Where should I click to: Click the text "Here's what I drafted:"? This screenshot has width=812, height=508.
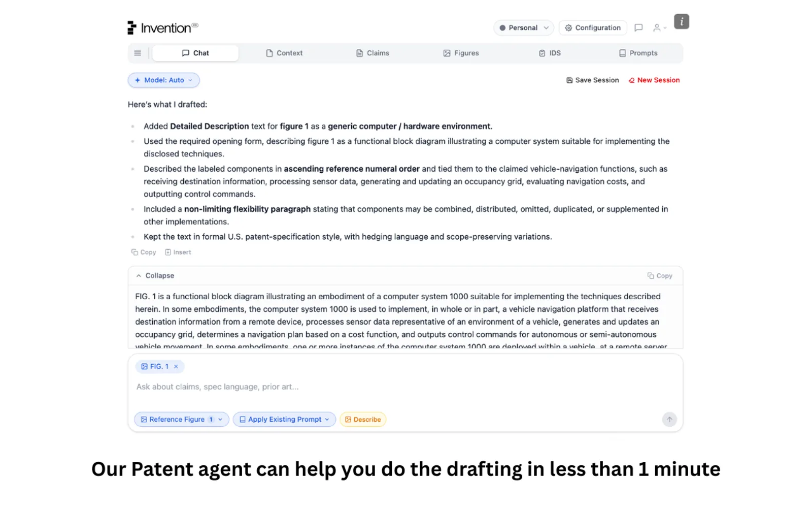(167, 105)
